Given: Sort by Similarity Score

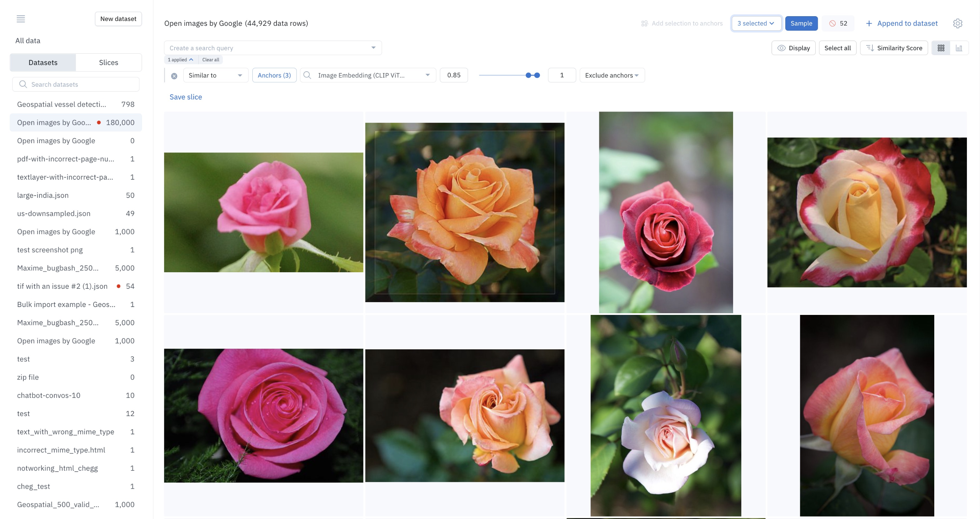Looking at the screenshot, I should pyautogui.click(x=894, y=48).
